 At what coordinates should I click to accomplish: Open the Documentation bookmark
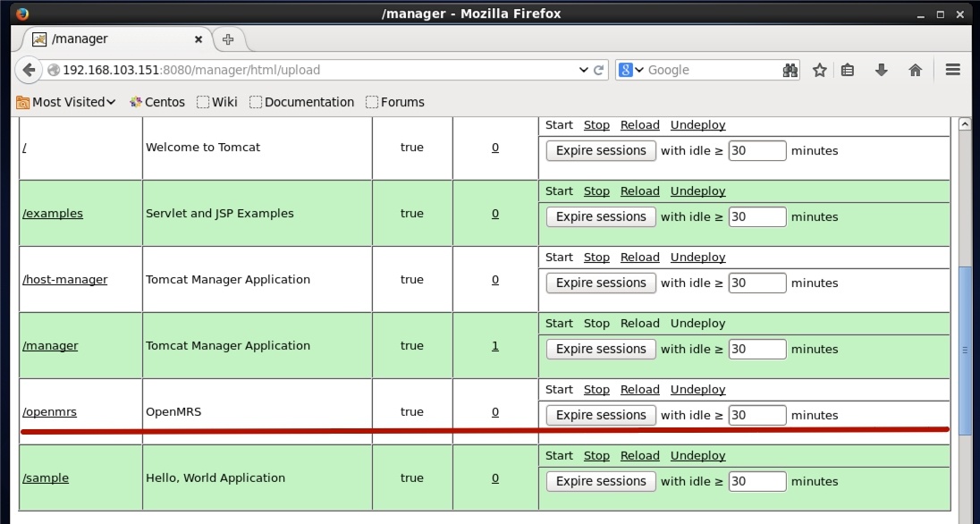(x=302, y=102)
